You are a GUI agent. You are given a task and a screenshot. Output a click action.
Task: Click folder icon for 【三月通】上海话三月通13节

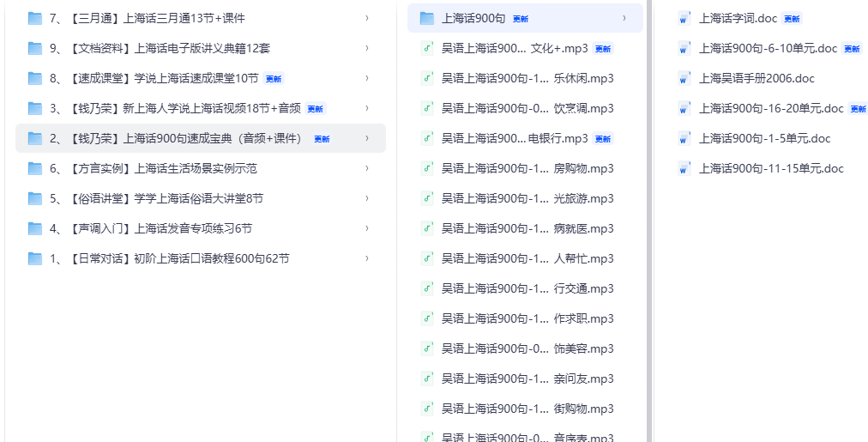click(35, 18)
